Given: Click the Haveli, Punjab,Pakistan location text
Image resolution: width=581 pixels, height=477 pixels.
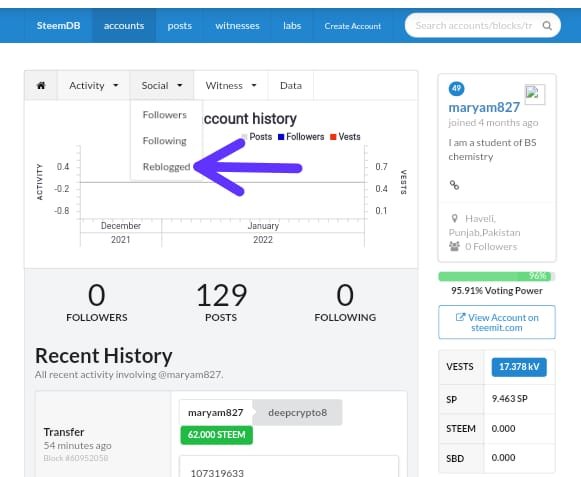Looking at the screenshot, I should [485, 226].
